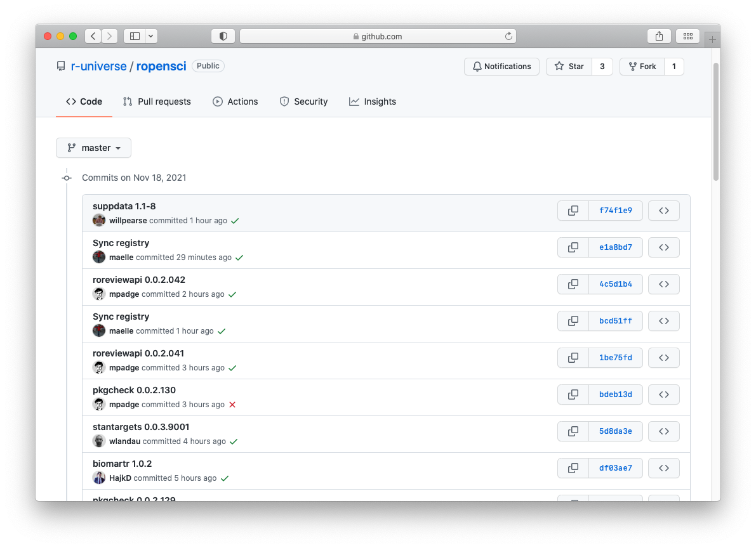Open suppdata 1.1-8 commit message
Image resolution: width=756 pixels, height=548 pixels.
click(x=124, y=206)
